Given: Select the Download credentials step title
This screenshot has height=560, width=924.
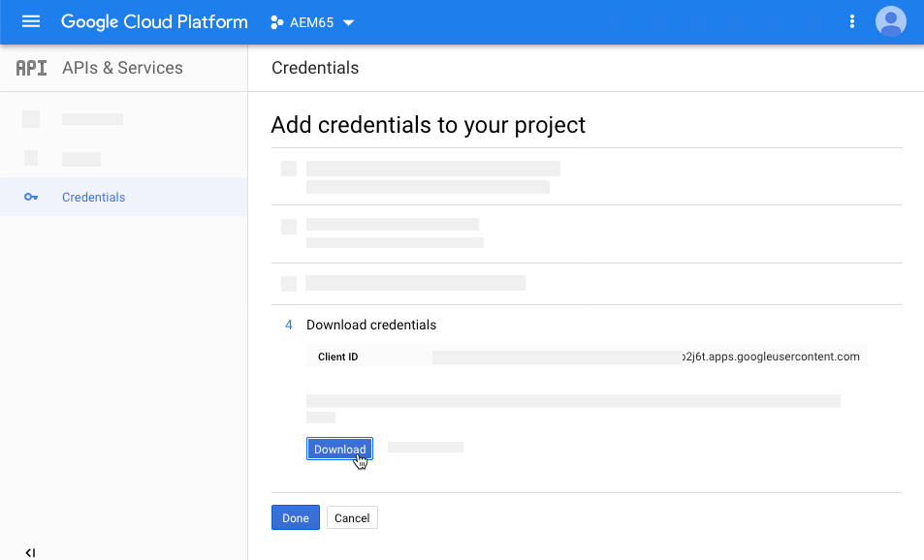Looking at the screenshot, I should 371,325.
